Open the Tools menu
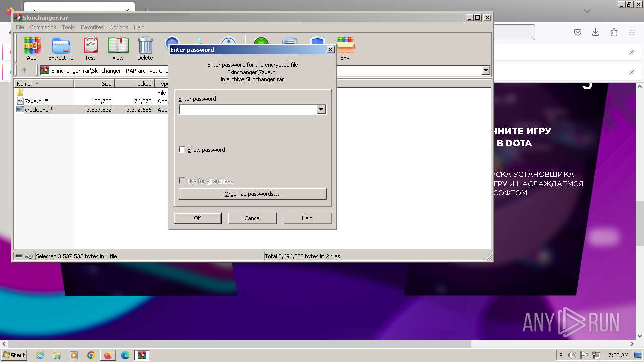 [68, 27]
